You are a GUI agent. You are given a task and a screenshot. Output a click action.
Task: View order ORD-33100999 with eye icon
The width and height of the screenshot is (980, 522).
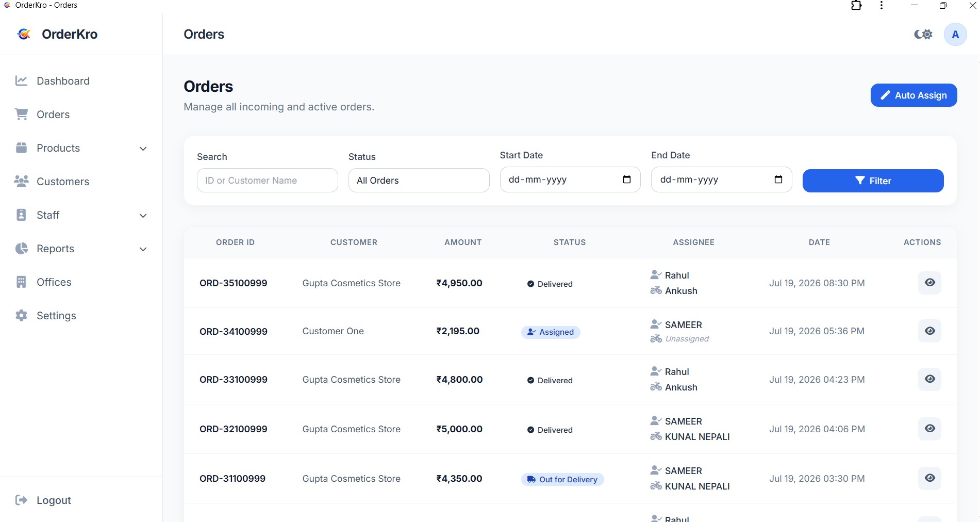(x=929, y=379)
